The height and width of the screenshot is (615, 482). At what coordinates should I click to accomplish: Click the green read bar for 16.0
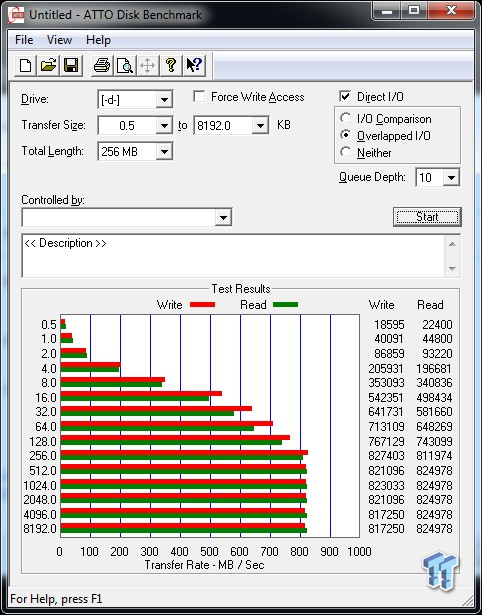[x=135, y=398]
